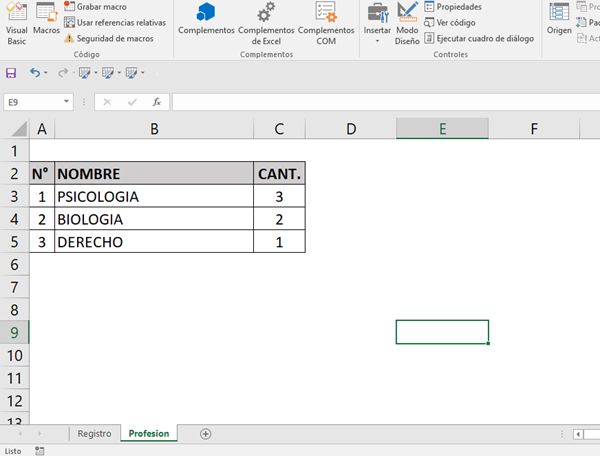Open the blue Complementos add-ins
This screenshot has width=600, height=456.
[x=206, y=19]
